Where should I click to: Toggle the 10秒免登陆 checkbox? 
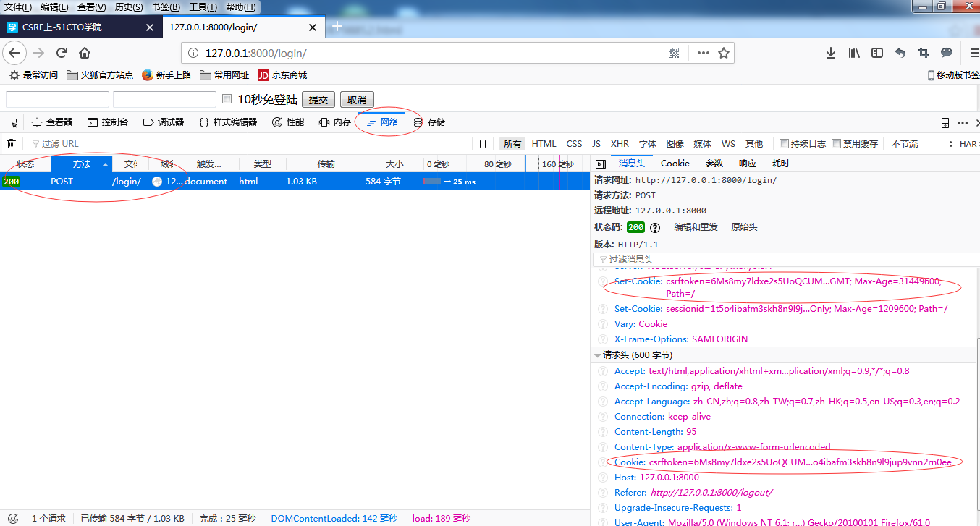click(227, 99)
